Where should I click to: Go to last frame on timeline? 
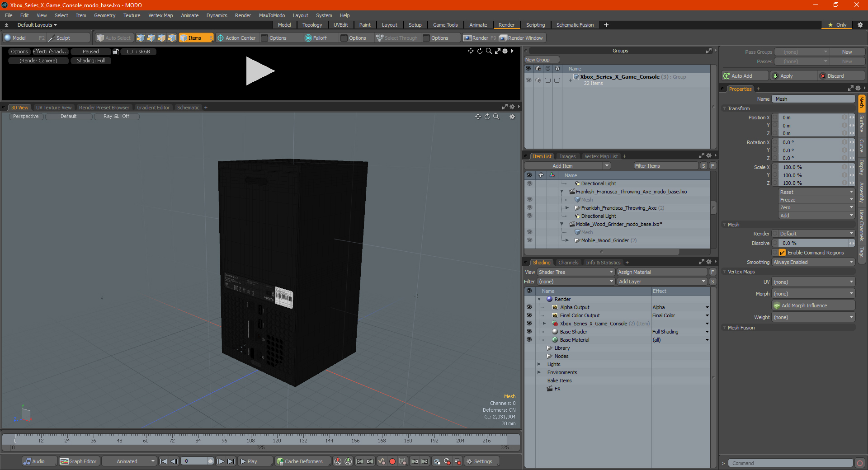pos(231,461)
